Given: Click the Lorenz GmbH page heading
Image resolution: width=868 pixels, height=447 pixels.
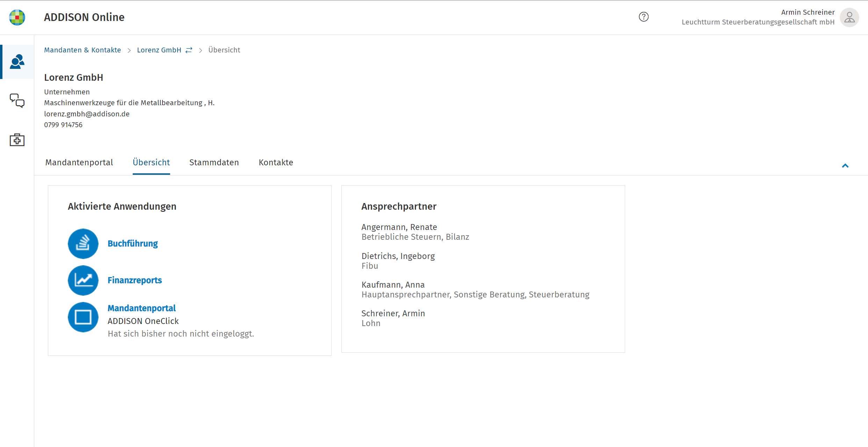Looking at the screenshot, I should (74, 78).
